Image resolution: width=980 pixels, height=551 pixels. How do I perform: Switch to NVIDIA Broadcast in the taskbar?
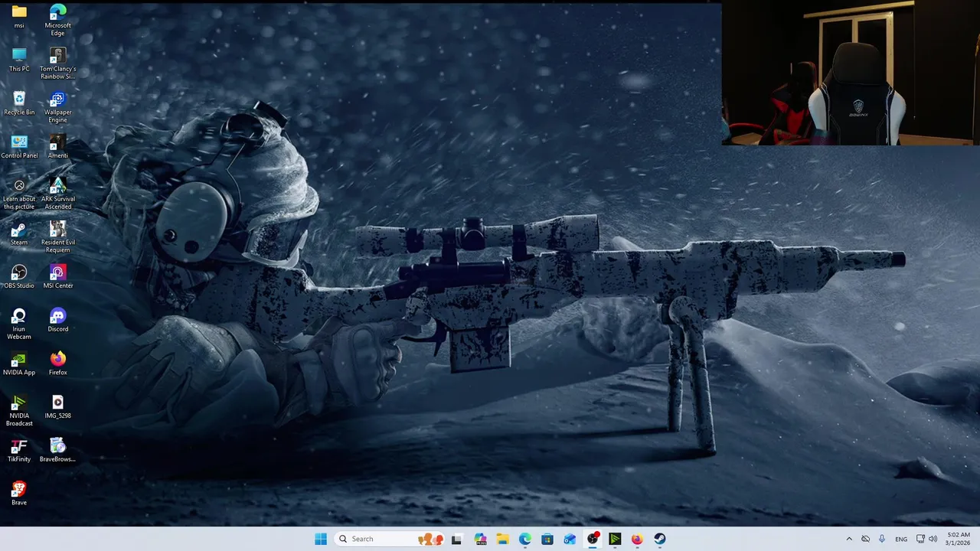pyautogui.click(x=615, y=539)
